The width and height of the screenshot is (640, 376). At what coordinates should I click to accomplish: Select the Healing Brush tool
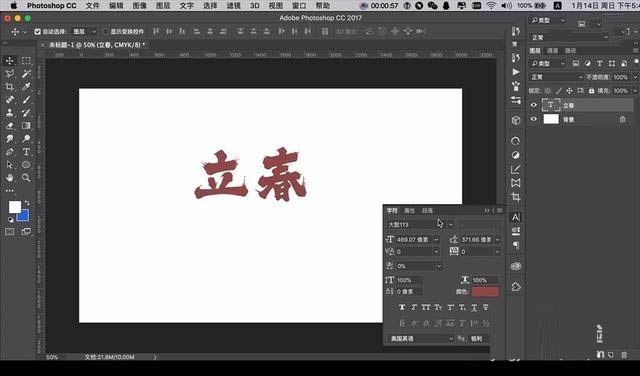pyautogui.click(x=10, y=100)
